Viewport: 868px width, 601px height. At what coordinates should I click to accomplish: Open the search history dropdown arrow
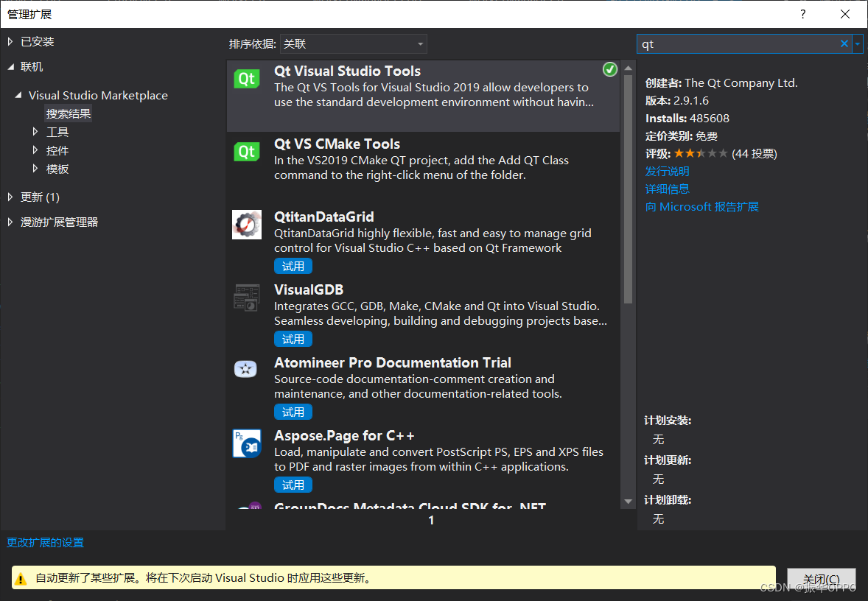click(857, 44)
